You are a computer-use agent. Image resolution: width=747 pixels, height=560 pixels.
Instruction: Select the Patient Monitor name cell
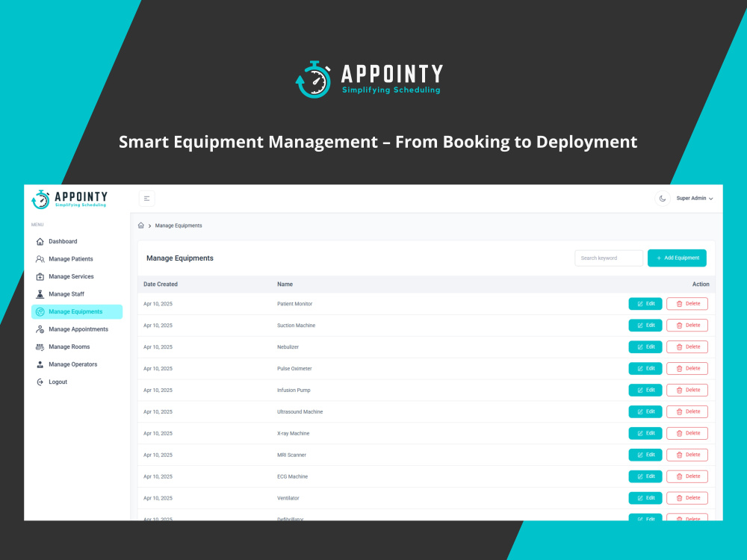(x=295, y=304)
